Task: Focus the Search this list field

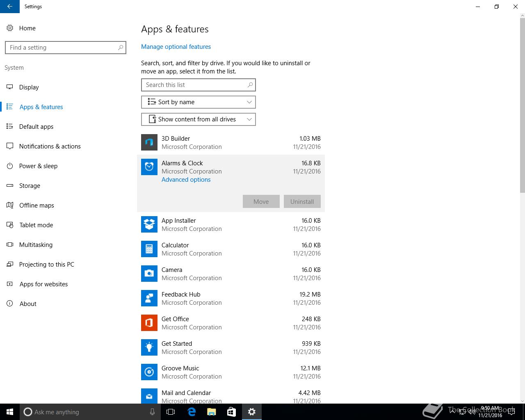Action: tap(199, 85)
